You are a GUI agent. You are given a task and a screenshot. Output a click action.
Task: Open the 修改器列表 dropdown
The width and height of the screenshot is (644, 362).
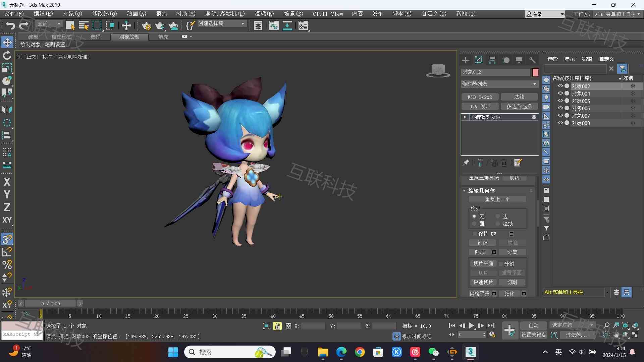pos(499,84)
